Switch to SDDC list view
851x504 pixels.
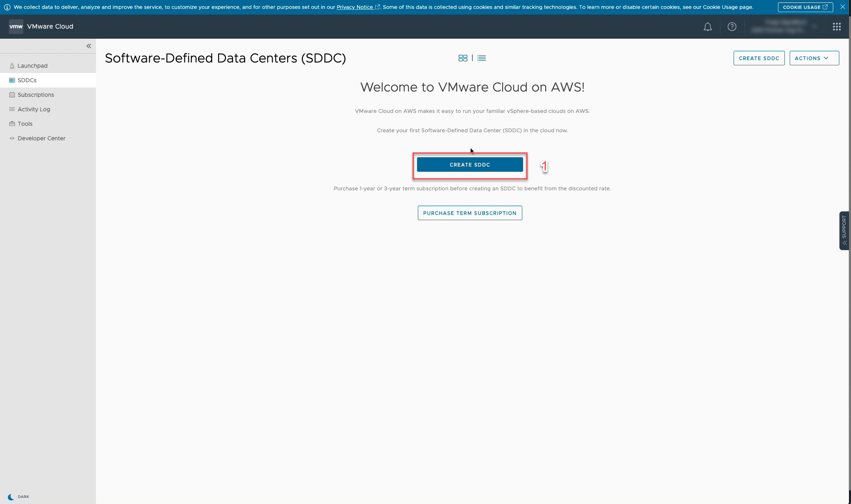coord(482,58)
